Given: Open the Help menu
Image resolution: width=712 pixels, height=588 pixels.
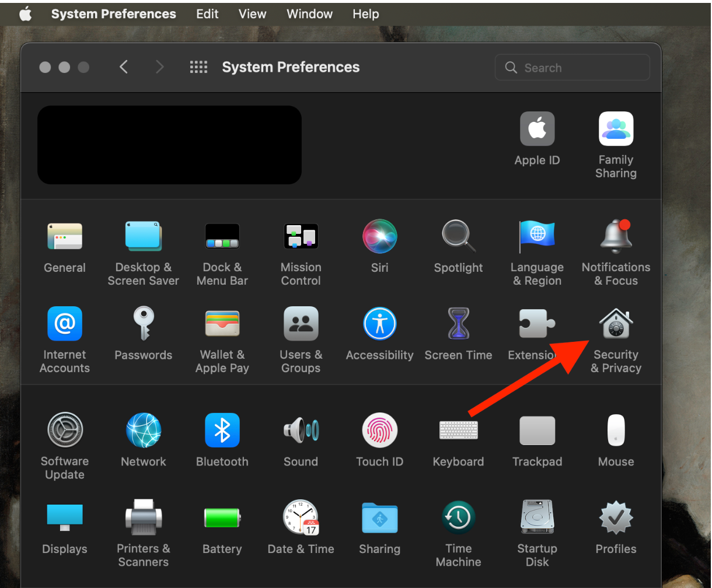Looking at the screenshot, I should point(366,14).
